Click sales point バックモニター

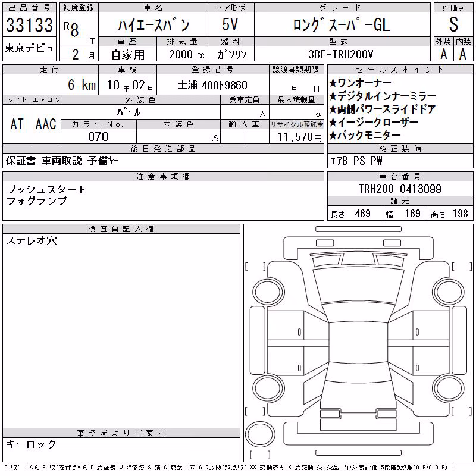point(365,135)
